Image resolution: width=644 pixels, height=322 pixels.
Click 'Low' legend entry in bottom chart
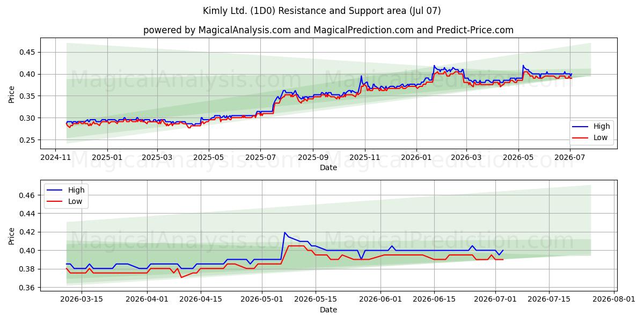click(x=64, y=201)
